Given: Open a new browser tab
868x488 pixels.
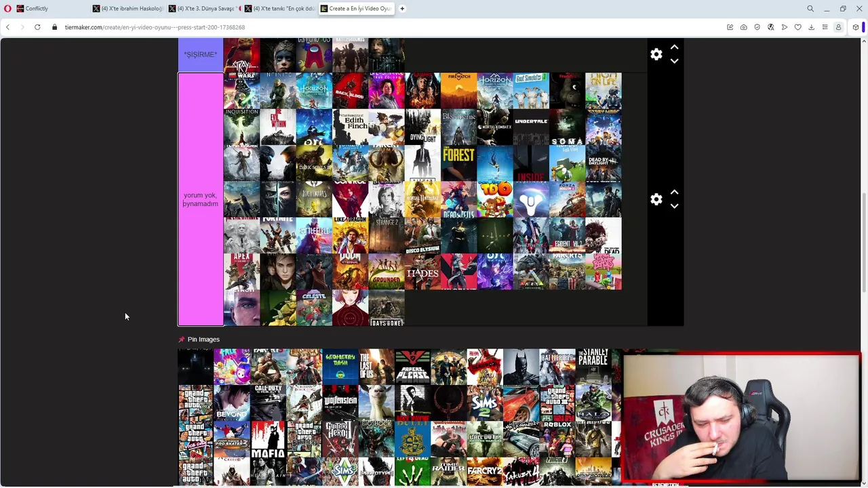Looking at the screenshot, I should (402, 9).
